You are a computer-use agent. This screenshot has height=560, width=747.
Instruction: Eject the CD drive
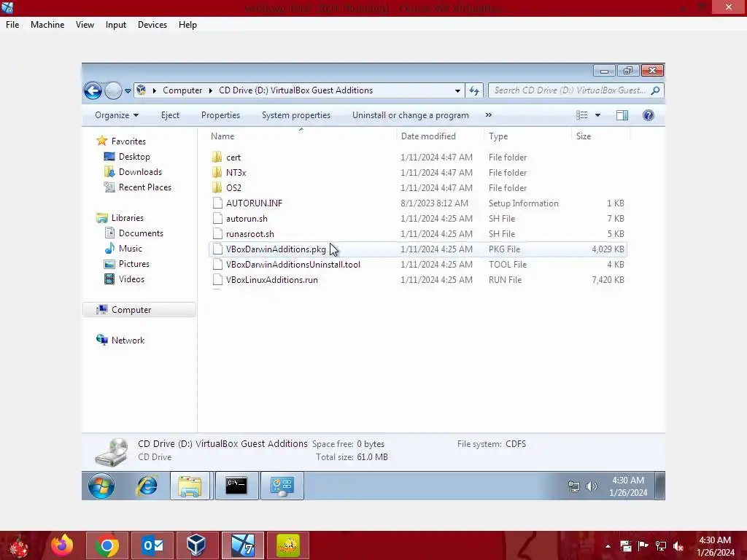click(x=170, y=115)
